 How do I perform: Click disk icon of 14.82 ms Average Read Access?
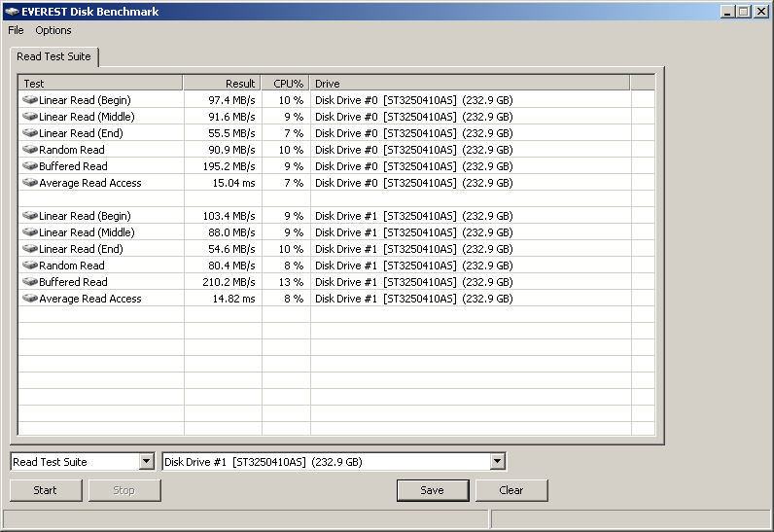[x=30, y=298]
